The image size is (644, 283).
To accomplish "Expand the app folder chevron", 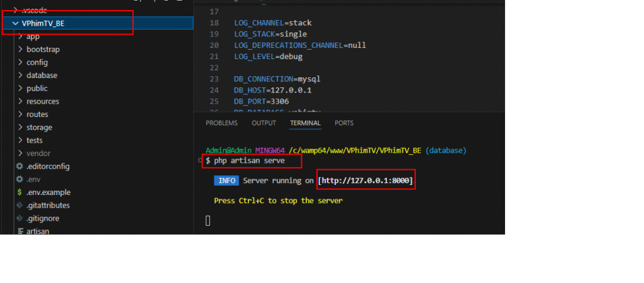I will pos(20,36).
